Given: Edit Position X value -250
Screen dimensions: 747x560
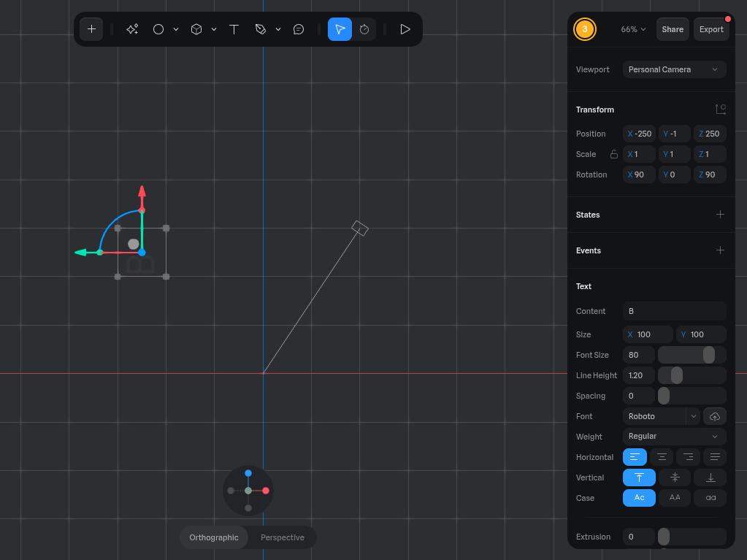Looking at the screenshot, I should click(639, 134).
